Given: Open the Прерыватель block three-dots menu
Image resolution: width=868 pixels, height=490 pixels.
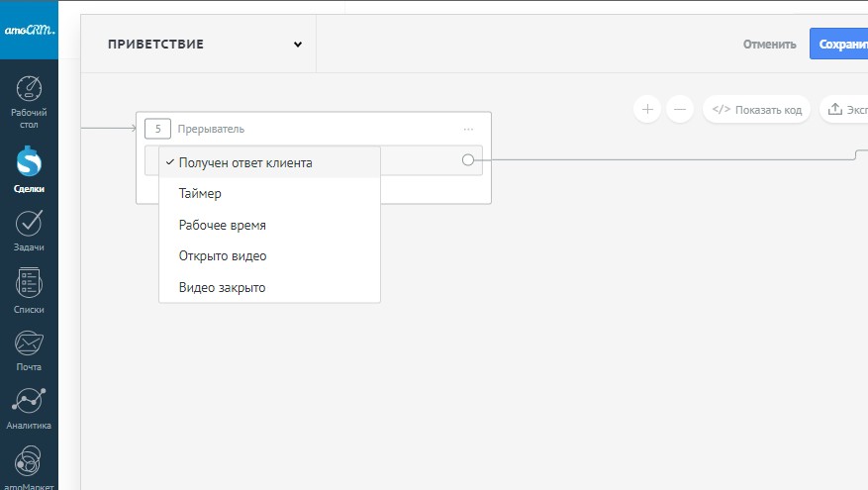Looking at the screenshot, I should pos(468,129).
